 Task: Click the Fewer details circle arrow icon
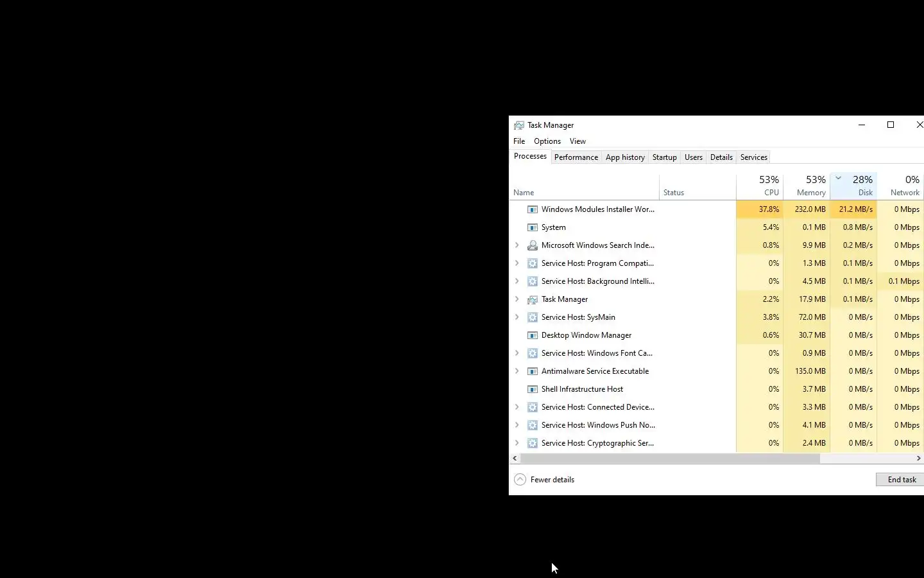point(520,480)
